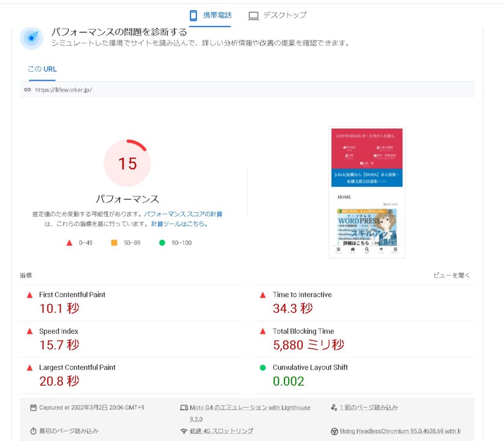Switch to the 携帯電話 (mobile) tab

[x=210, y=15]
